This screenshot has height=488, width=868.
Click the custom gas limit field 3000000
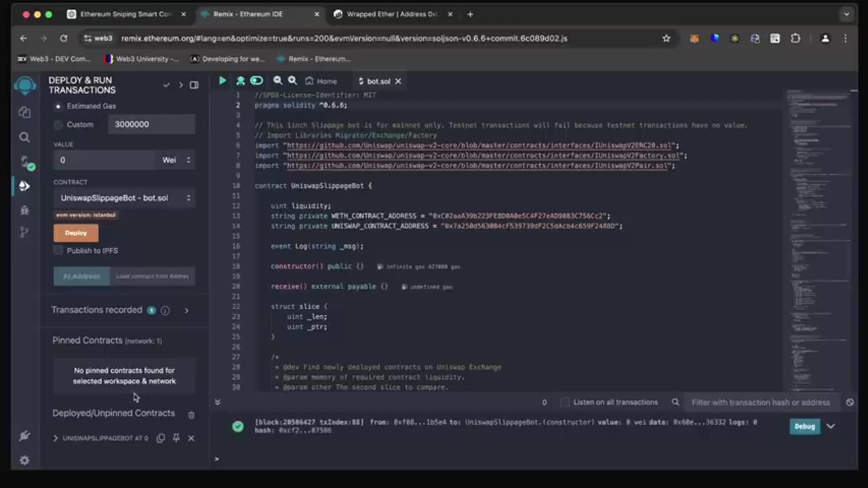point(152,125)
